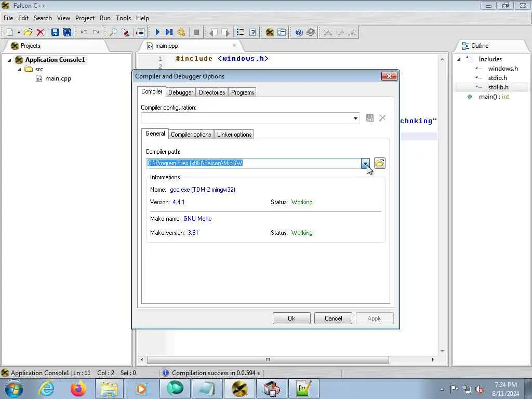Open Internet Explorer from the taskbar
The height and width of the screenshot is (399, 532).
46,389
